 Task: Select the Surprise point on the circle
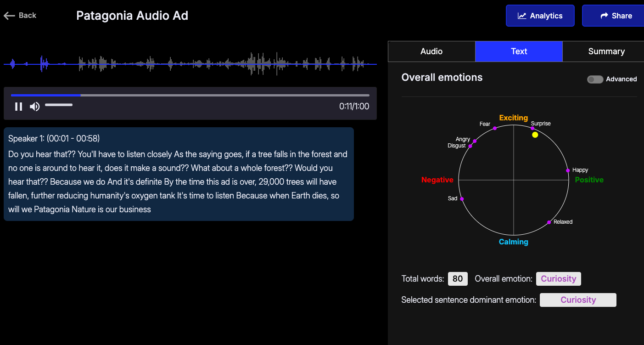click(x=532, y=128)
